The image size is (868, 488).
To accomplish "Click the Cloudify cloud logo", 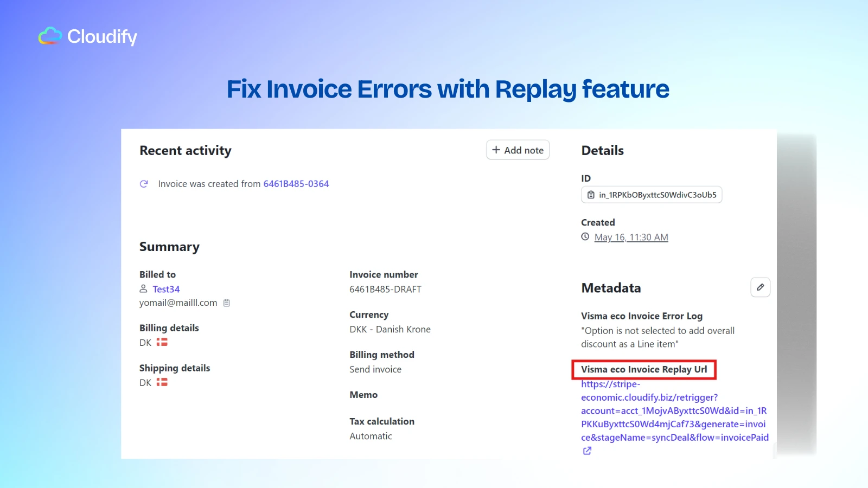I will coord(50,36).
